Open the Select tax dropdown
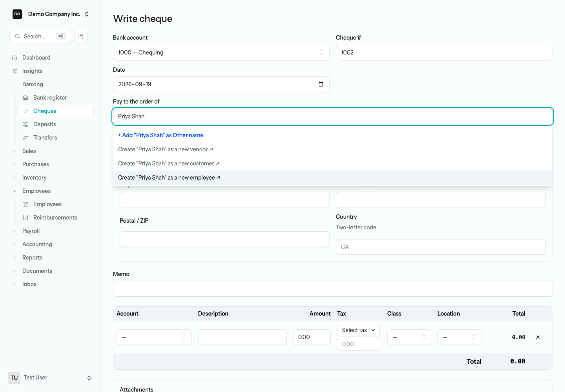Image resolution: width=565 pixels, height=392 pixels. click(358, 330)
